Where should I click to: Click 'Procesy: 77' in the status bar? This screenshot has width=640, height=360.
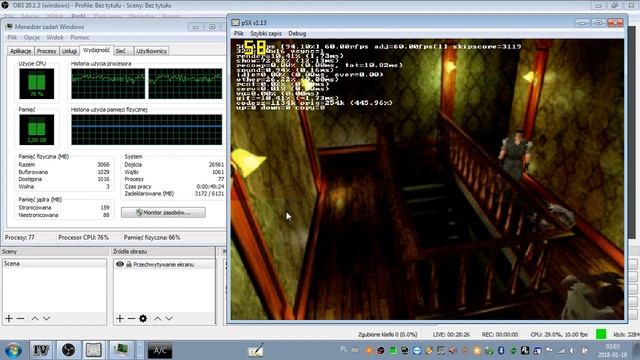(20, 238)
